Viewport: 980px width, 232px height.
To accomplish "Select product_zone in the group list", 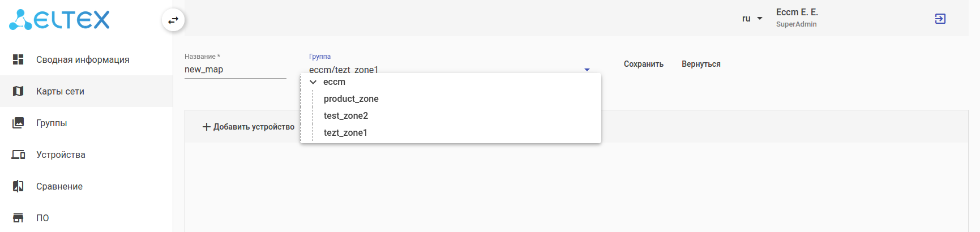I will coord(351,99).
